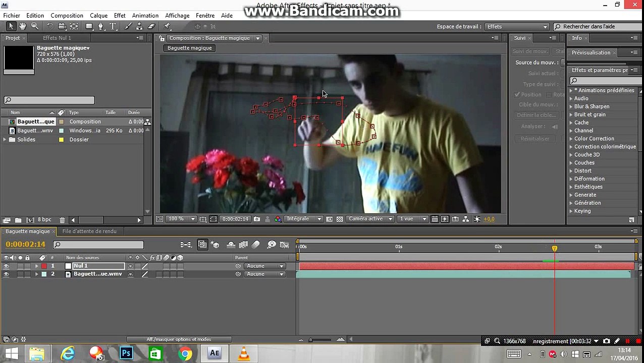The height and width of the screenshot is (363, 644).
Task: Hide the Nul 1 layer eye
Action: (x=6, y=266)
